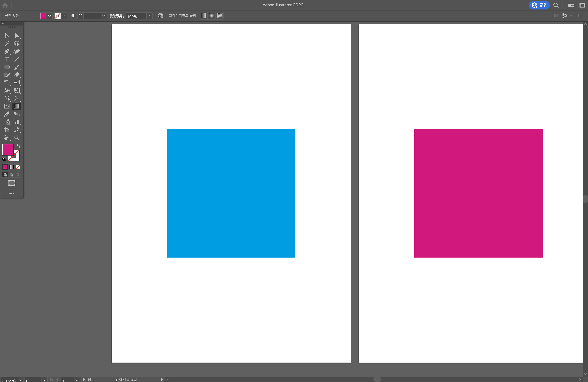Enable Draw Behind mode
This screenshot has height=382, width=588.
pos(12,175)
